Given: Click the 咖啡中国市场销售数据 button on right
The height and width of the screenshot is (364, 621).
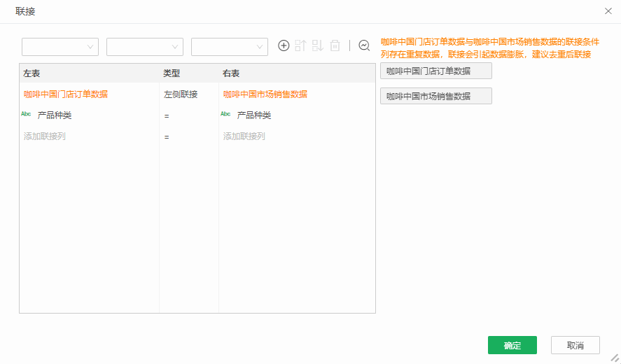Looking at the screenshot, I should (x=435, y=96).
